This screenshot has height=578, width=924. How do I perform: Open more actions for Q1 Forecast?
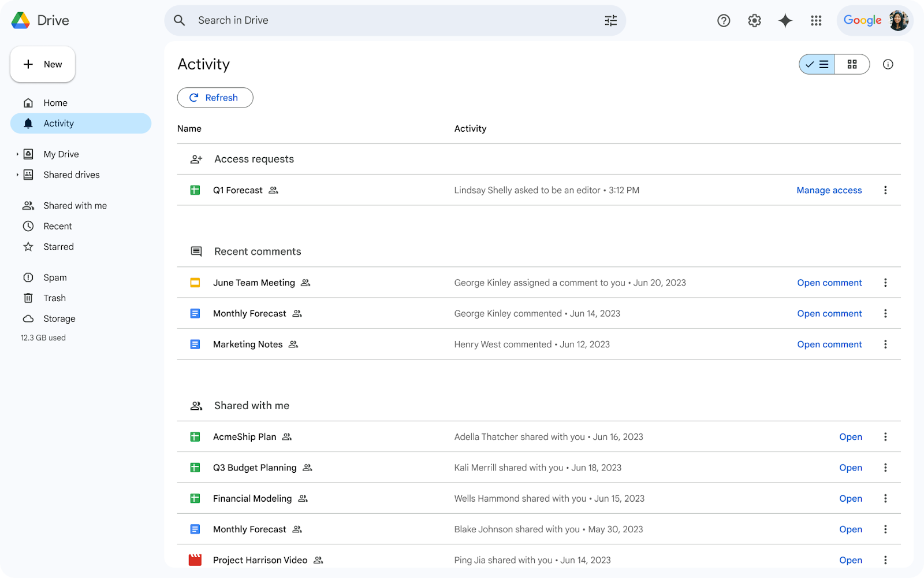click(x=885, y=190)
